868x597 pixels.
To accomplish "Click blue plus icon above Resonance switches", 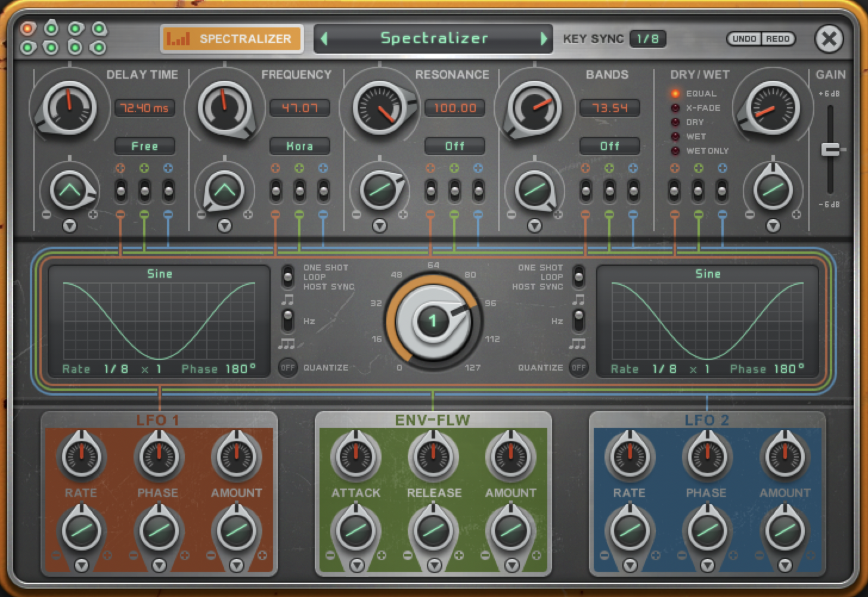I will [478, 169].
